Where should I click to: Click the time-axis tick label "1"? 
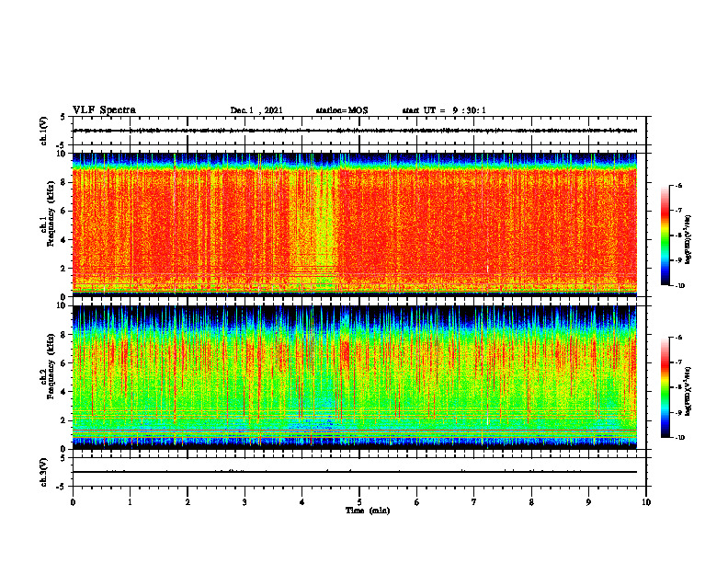(x=130, y=502)
